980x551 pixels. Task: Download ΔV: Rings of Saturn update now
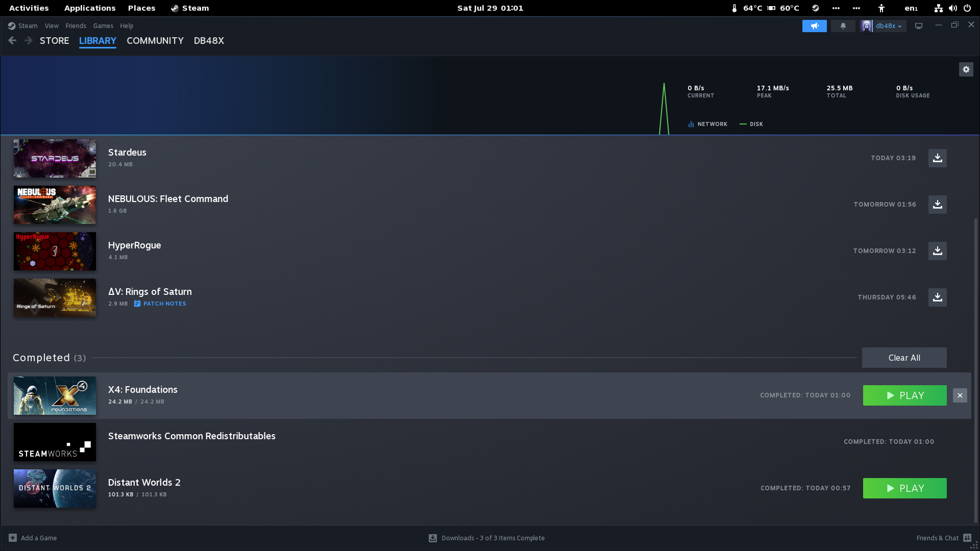click(938, 297)
